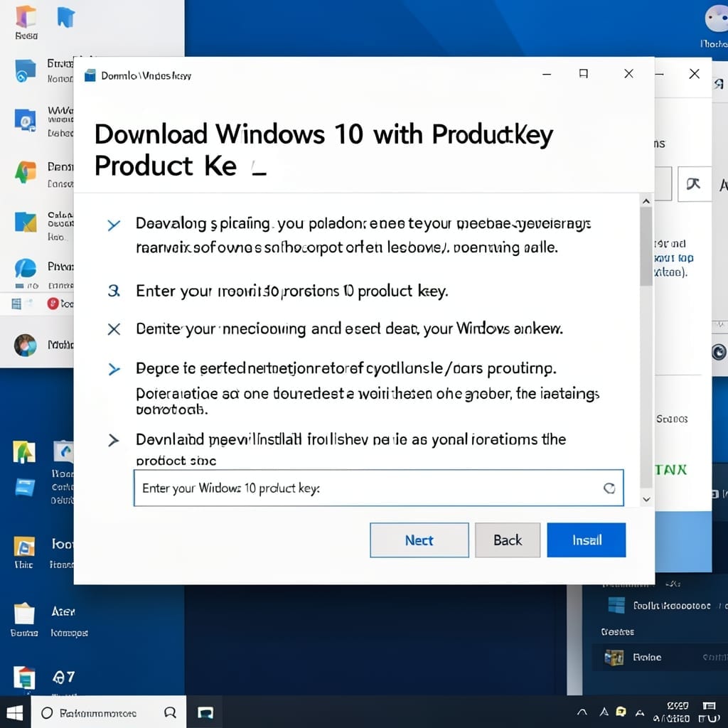This screenshot has height=728, width=728.
Task: Click the dialog's vertical scrollbar thumb
Action: coord(646,247)
